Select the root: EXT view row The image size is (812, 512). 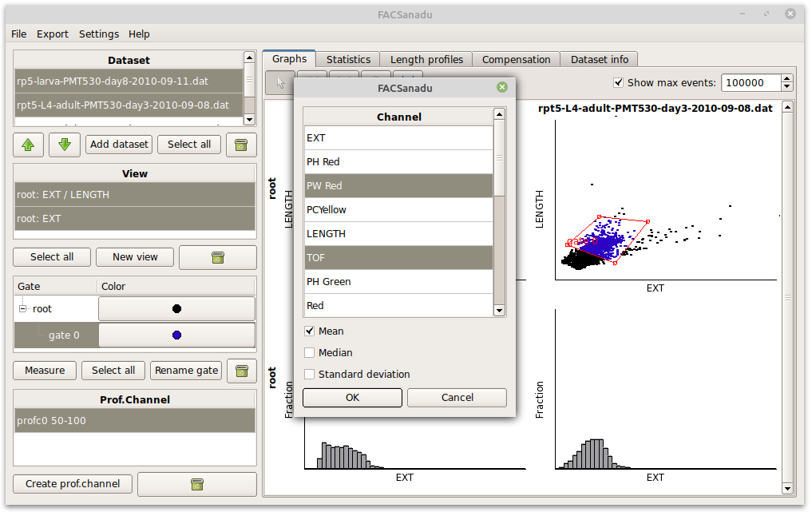(x=135, y=219)
